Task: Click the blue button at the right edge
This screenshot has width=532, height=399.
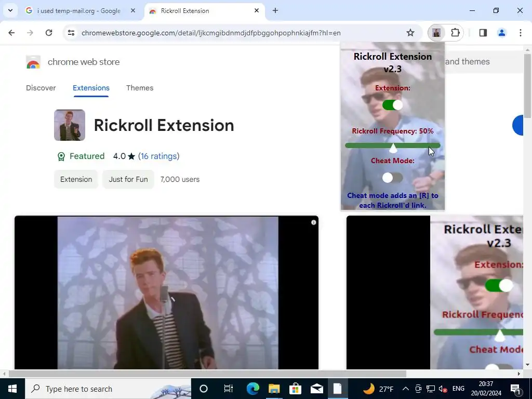Action: (x=518, y=125)
